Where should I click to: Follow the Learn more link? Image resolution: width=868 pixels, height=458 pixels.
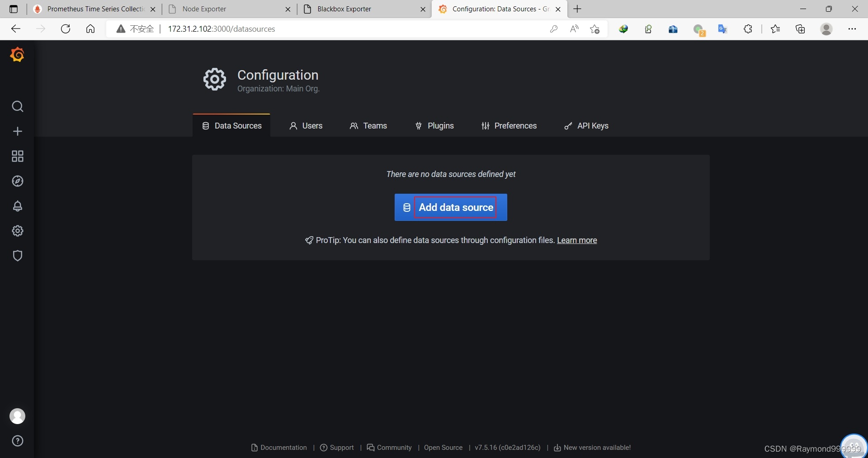(577, 240)
